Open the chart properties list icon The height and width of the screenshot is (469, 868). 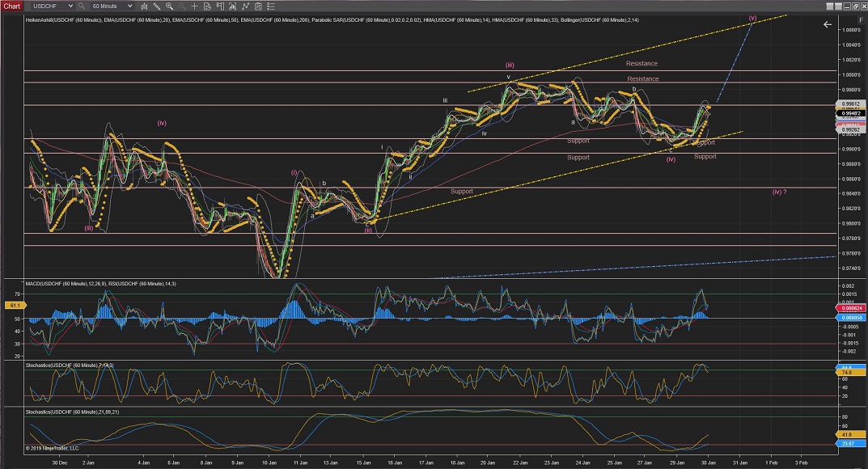coord(271,6)
